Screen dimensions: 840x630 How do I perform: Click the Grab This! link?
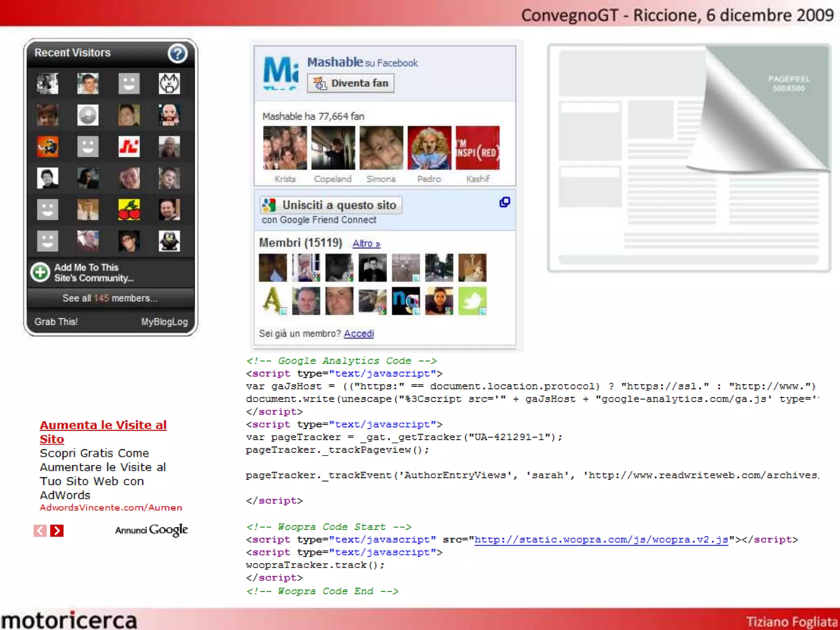pyautogui.click(x=56, y=322)
